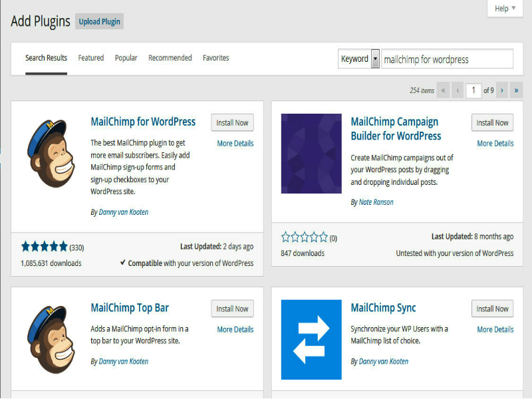The height and width of the screenshot is (399, 532).
Task: Click "Compatible with your version of WordPress" text
Action: [190, 263]
